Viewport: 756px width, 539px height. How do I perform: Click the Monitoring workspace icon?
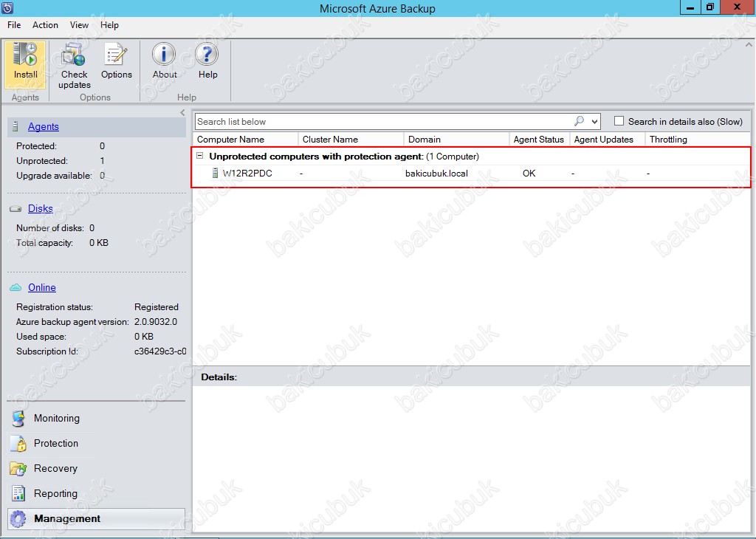18,418
